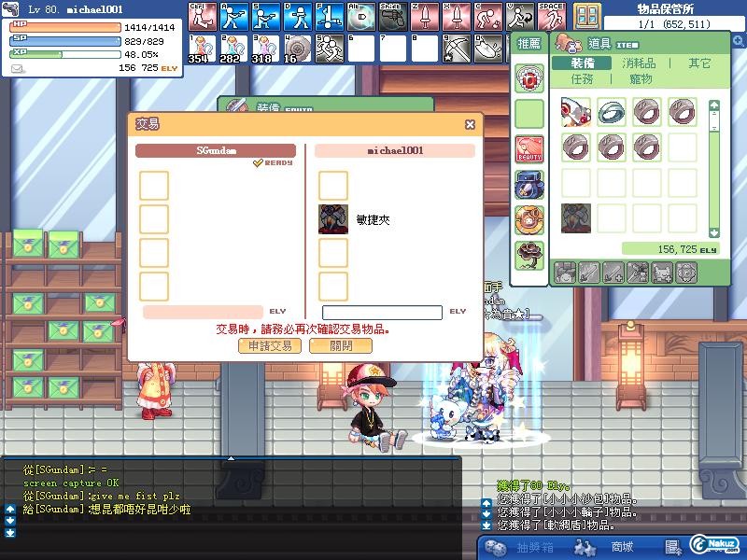Click the red gem recommended item icon
The height and width of the screenshot is (560, 747).
click(x=529, y=79)
